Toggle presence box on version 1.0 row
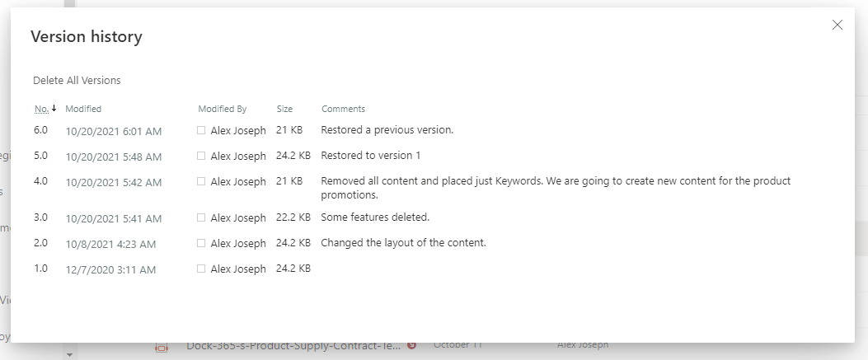This screenshot has width=868, height=360. point(201,269)
